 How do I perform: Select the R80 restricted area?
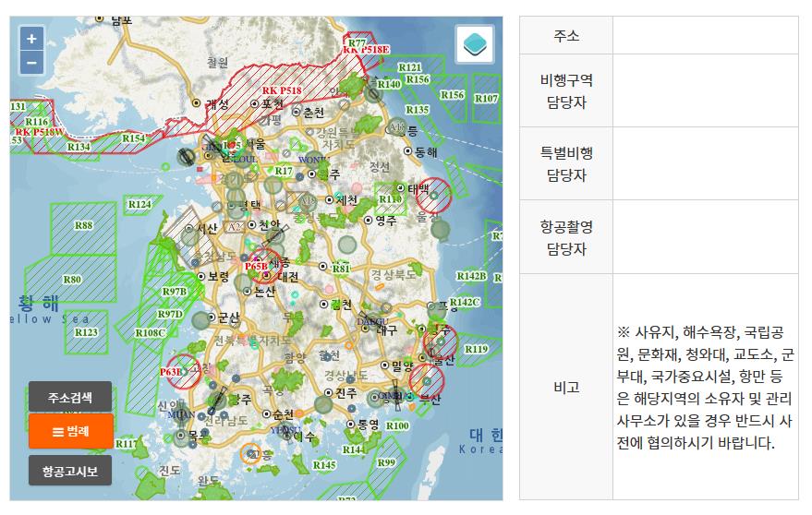point(72,280)
